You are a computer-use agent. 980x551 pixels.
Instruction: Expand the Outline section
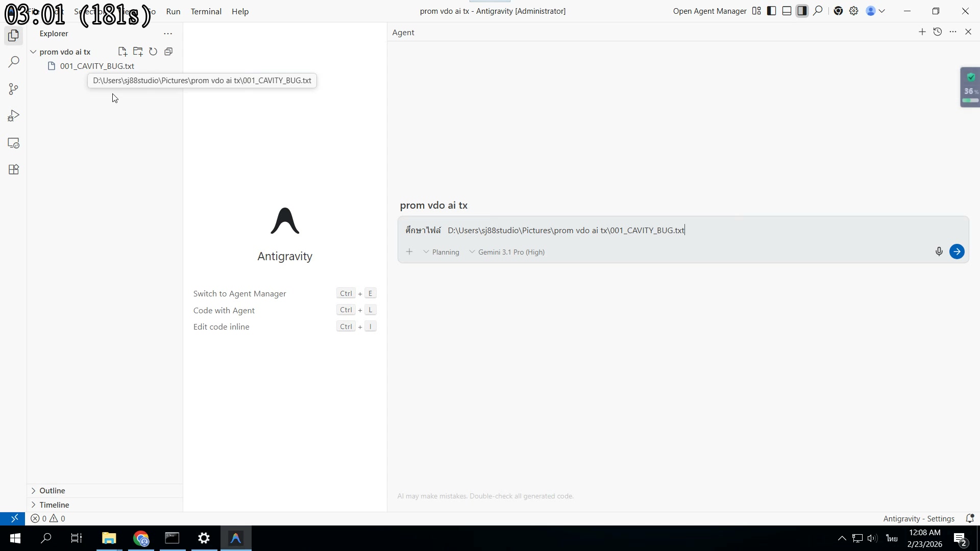coord(52,490)
